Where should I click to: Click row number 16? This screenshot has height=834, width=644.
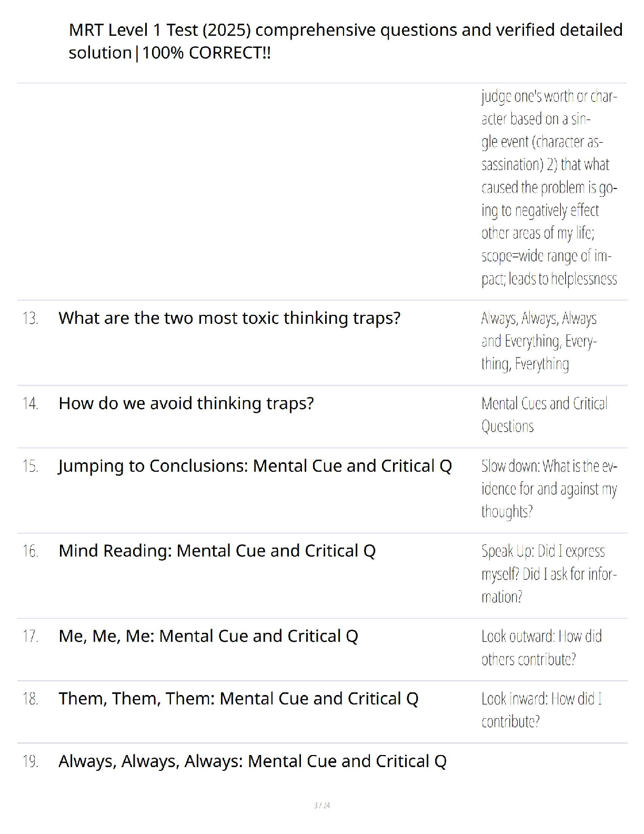[x=31, y=551]
